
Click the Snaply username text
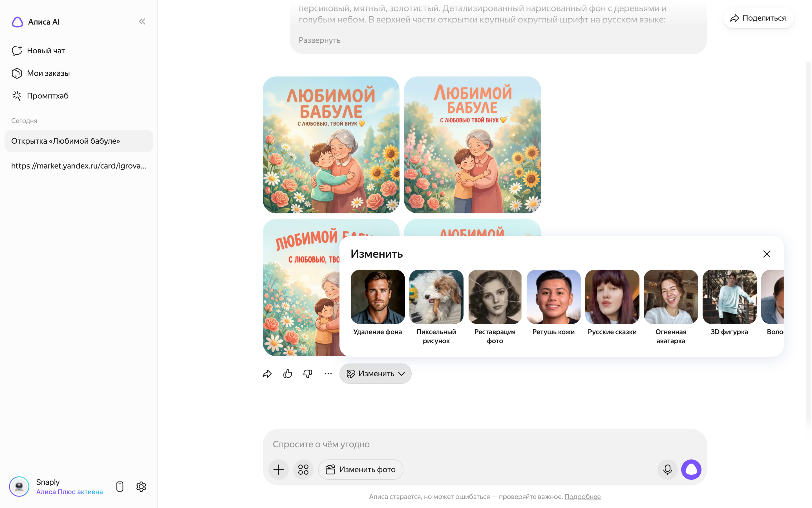[48, 482]
